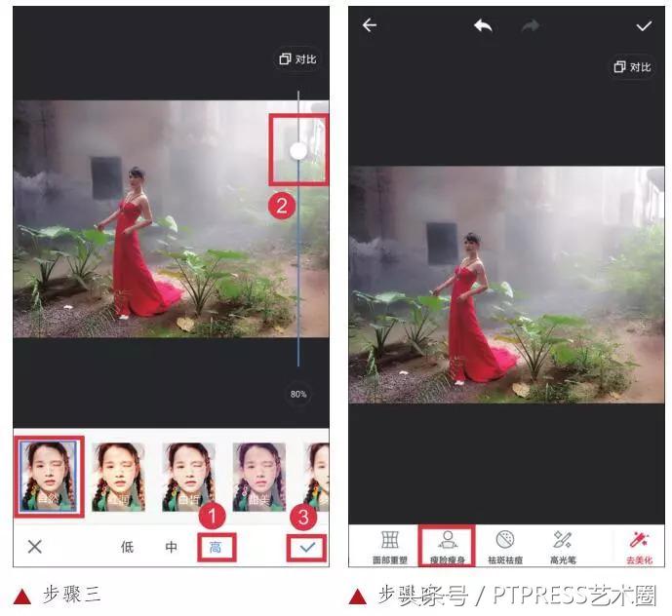Image resolution: width=672 pixels, height=616 pixels.
Task: Click the greyed redo arrow icon
Action: point(531,26)
